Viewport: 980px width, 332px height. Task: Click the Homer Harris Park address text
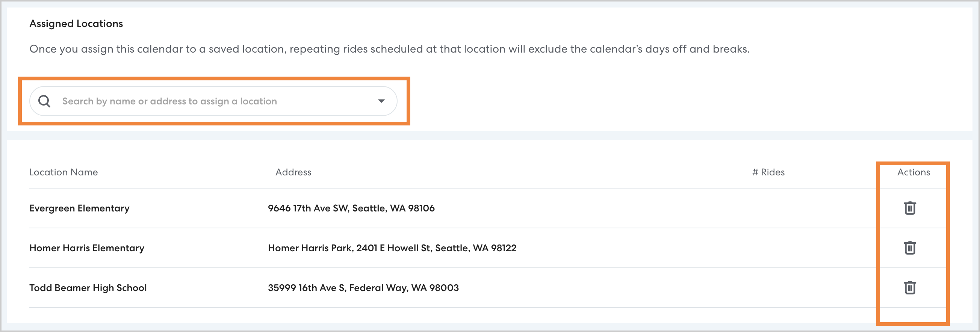(392, 248)
